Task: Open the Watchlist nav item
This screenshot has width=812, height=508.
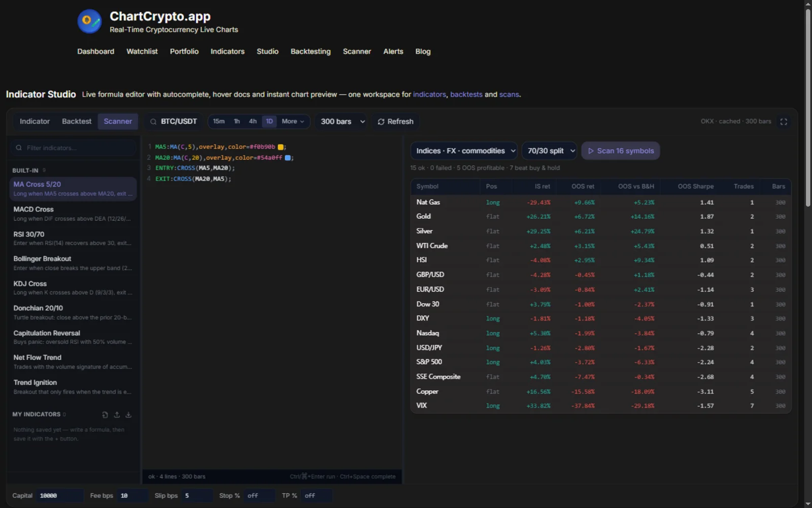Action: (142, 51)
